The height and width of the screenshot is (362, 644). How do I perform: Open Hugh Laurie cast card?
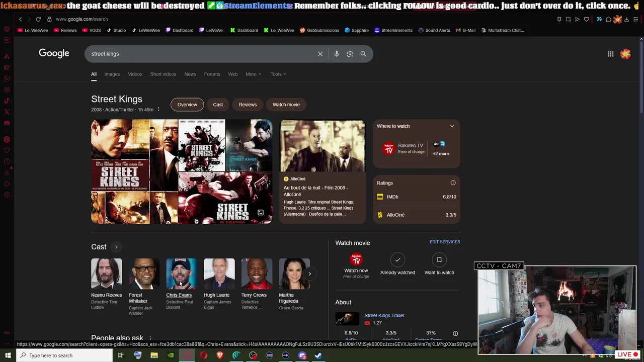click(219, 285)
